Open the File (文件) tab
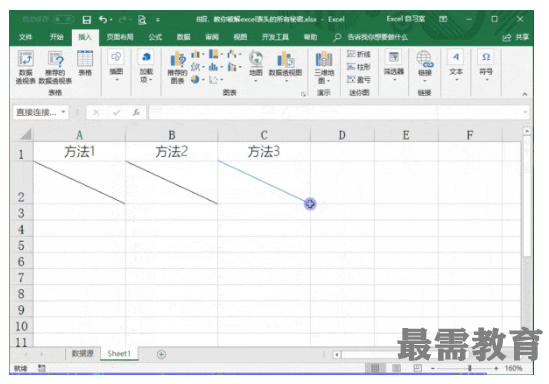The width and height of the screenshot is (549, 384). click(x=26, y=37)
